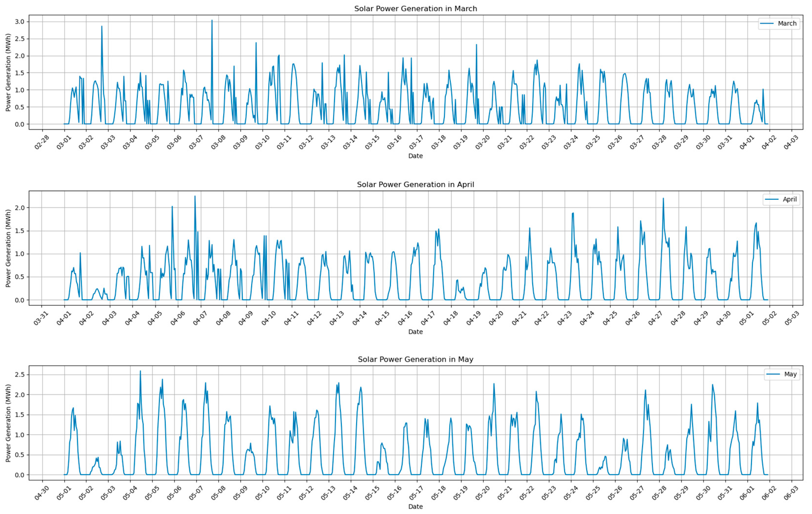Image resolution: width=812 pixels, height=514 pixels.
Task: Click the 02-28 tick label in March chart
Action: coord(41,142)
